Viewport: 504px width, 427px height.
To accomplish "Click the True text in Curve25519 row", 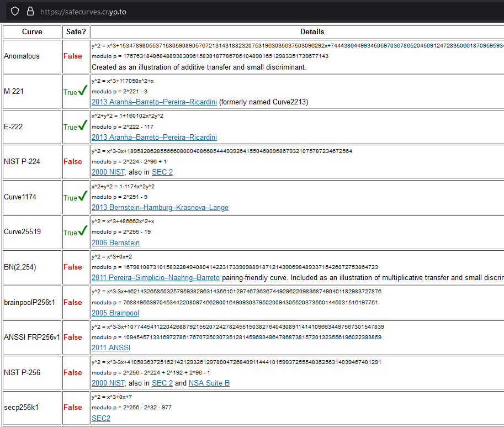I will 70,233.
